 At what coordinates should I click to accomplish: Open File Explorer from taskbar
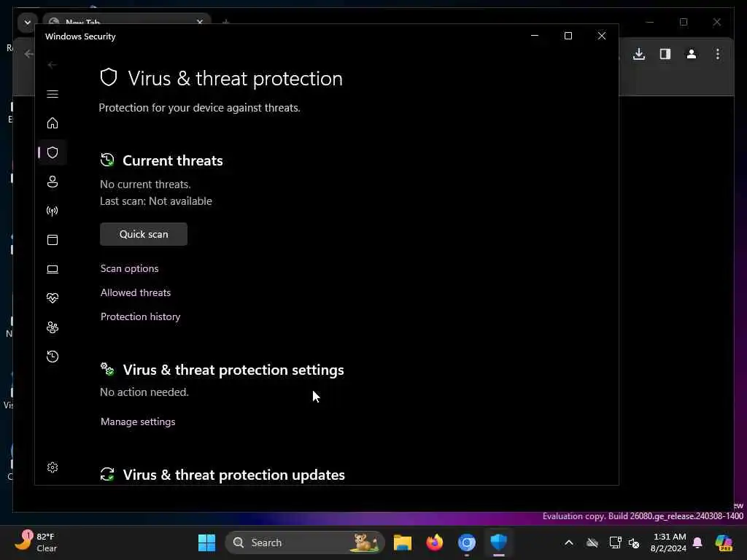point(402,542)
